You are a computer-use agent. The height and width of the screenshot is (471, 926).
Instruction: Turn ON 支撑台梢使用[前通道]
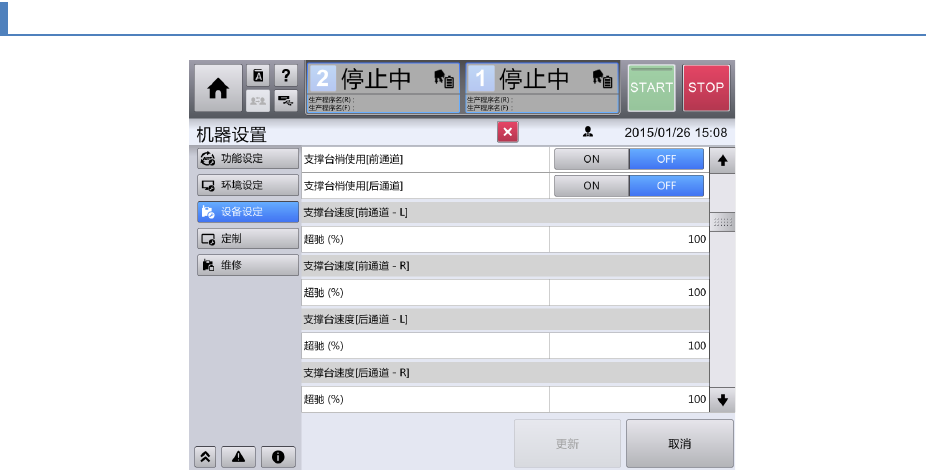(x=592, y=159)
